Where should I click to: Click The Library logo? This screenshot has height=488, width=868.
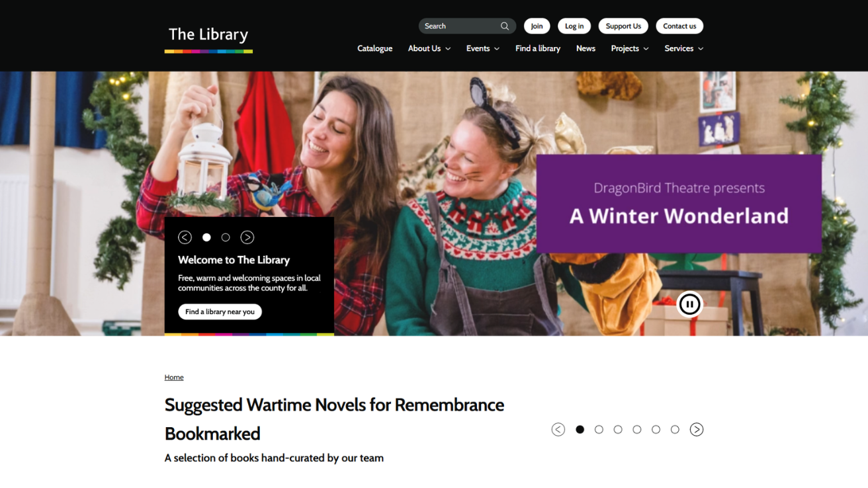(208, 38)
